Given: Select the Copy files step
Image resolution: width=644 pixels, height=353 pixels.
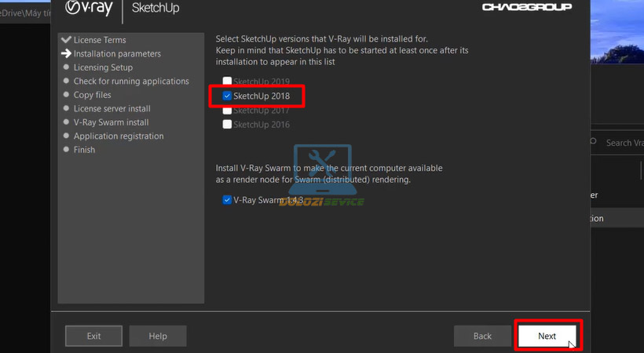Looking at the screenshot, I should (92, 95).
